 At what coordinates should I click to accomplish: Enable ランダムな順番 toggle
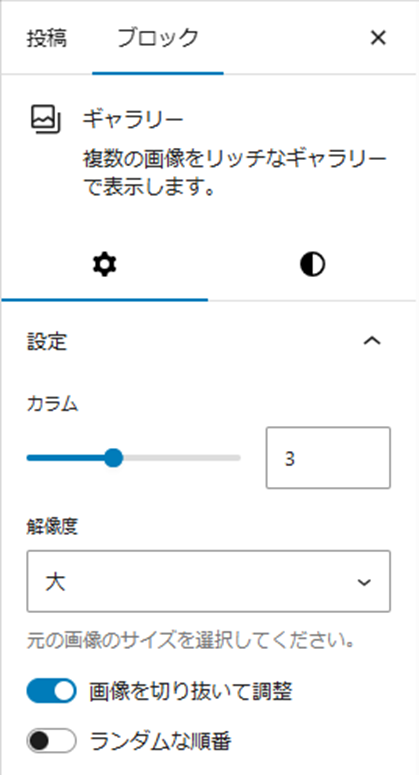(x=51, y=741)
